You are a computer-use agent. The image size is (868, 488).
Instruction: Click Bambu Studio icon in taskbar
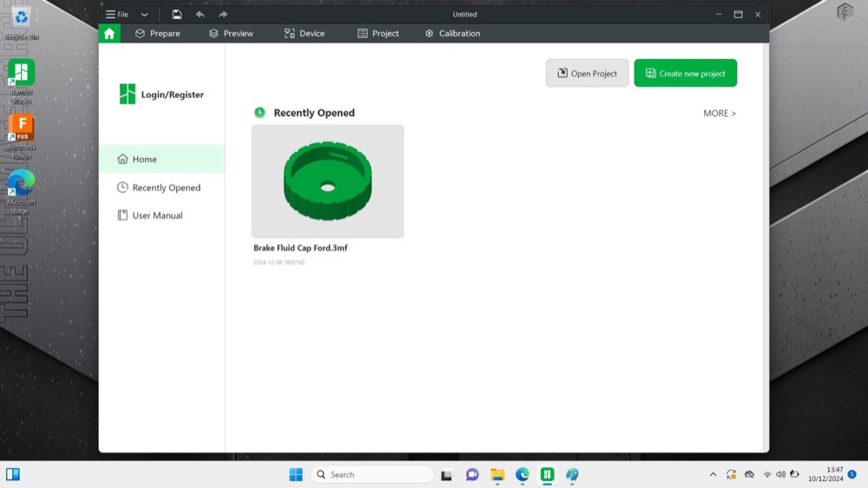547,474
